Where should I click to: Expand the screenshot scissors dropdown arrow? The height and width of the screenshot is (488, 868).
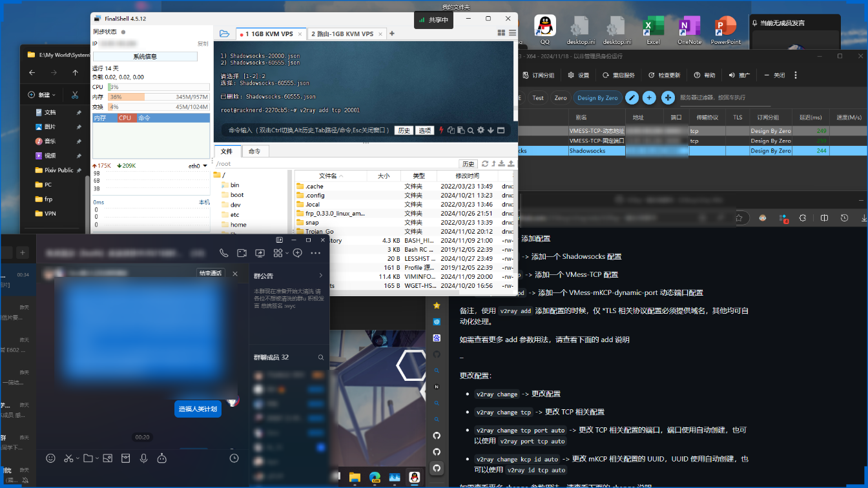tap(77, 458)
